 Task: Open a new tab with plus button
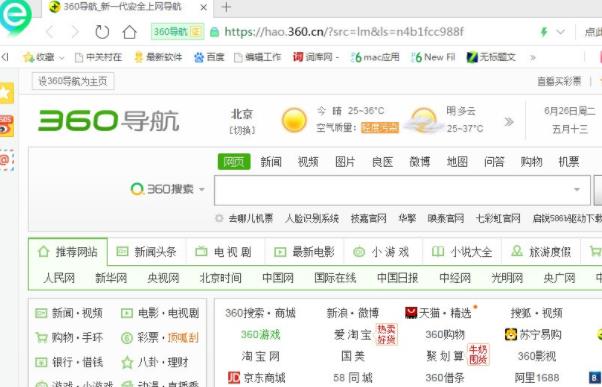(227, 7)
